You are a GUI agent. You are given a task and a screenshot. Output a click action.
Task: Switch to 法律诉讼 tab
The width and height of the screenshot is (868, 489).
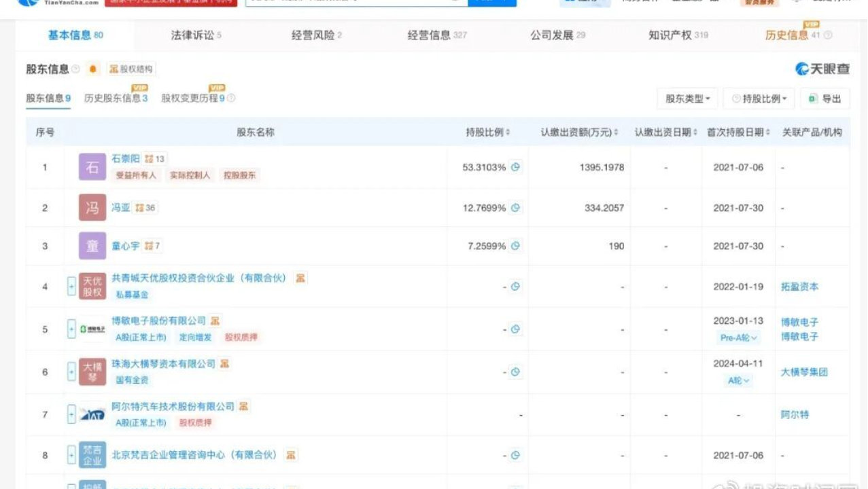point(196,35)
